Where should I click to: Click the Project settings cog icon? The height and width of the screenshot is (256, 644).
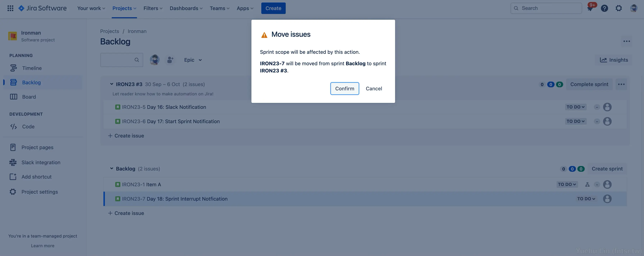pyautogui.click(x=13, y=192)
